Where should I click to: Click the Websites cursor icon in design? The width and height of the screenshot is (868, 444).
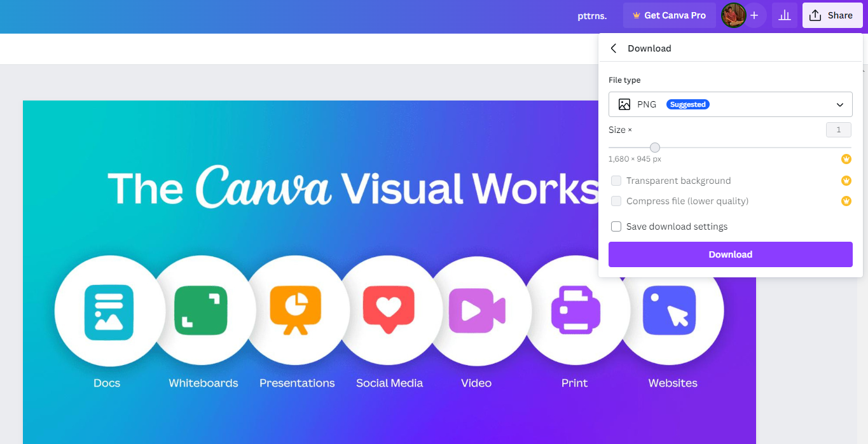coord(669,310)
